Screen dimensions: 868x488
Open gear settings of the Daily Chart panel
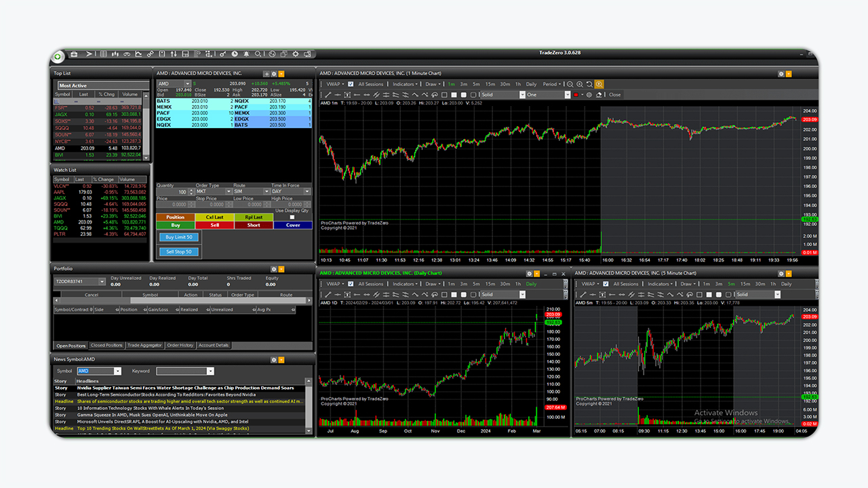pos(529,274)
